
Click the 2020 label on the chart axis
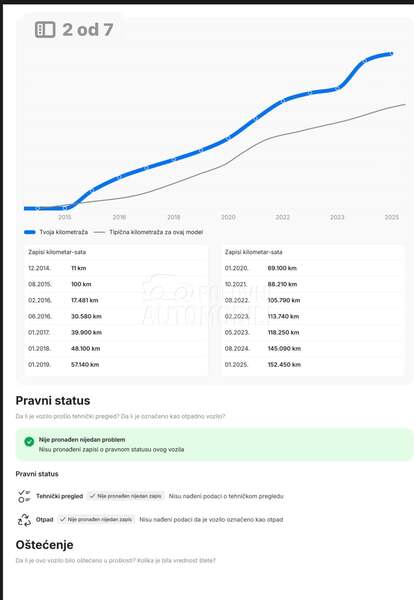(228, 217)
